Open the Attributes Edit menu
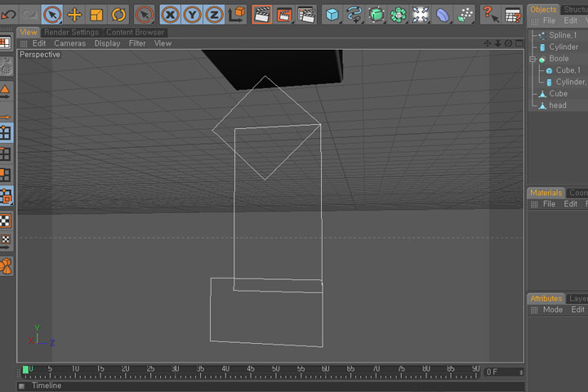 click(x=578, y=310)
